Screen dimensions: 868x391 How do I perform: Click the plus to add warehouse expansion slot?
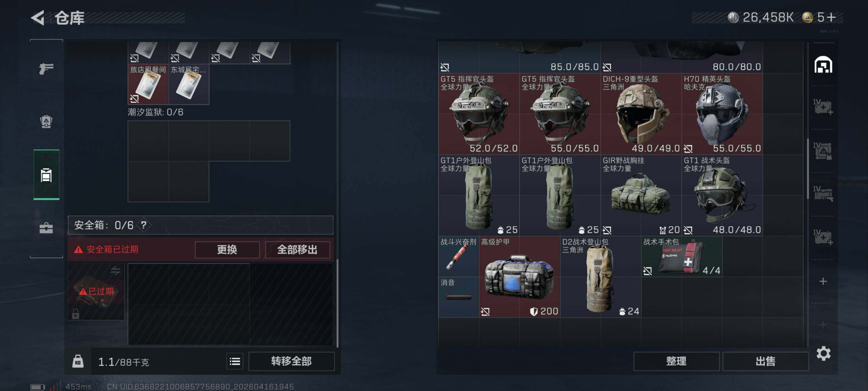click(x=823, y=281)
